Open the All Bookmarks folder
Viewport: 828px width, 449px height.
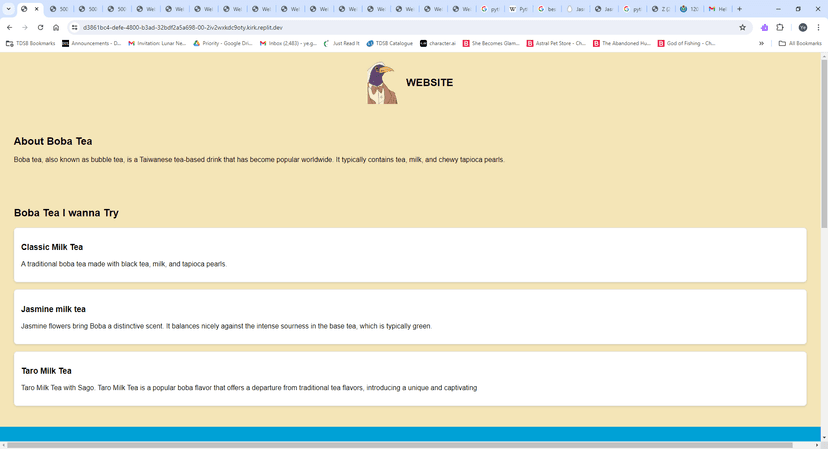[x=800, y=43]
